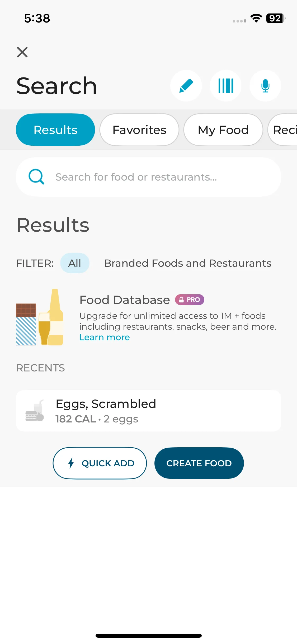Select the Eggs, Scrambled recent item

(x=148, y=411)
